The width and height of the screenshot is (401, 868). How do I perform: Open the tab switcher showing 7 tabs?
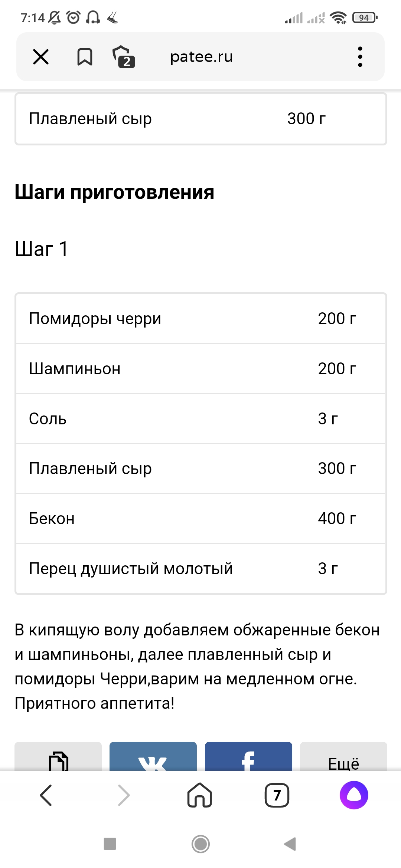pyautogui.click(x=277, y=795)
